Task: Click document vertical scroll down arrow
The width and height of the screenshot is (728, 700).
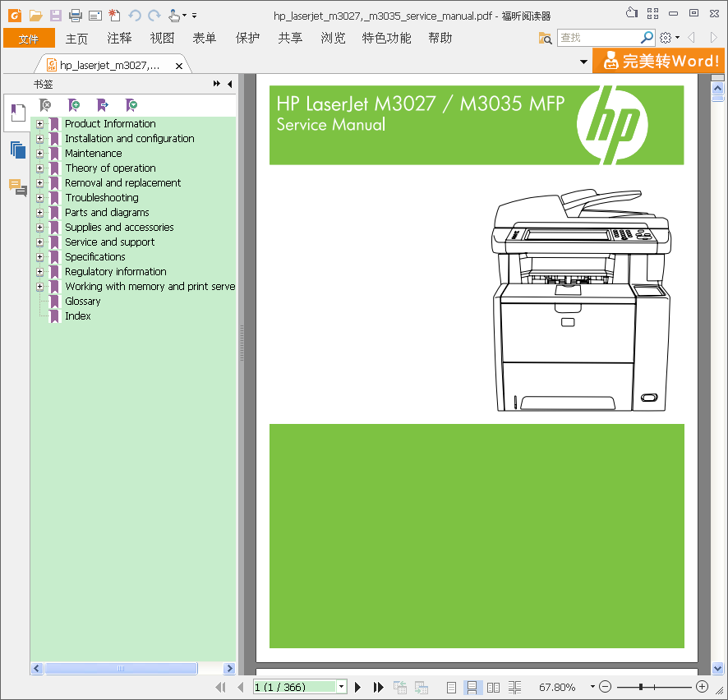Action: 718,669
